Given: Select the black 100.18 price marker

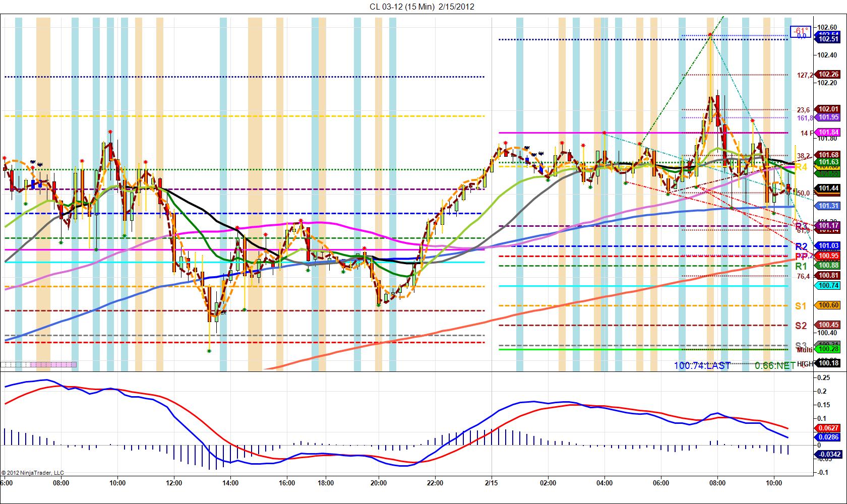Looking at the screenshot, I should (828, 363).
